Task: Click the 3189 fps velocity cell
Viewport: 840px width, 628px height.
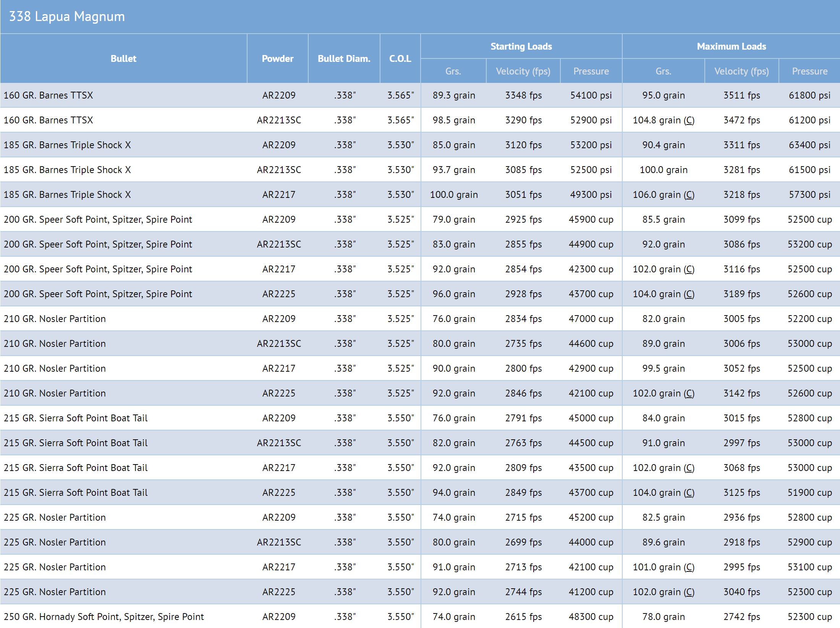Action: [742, 294]
